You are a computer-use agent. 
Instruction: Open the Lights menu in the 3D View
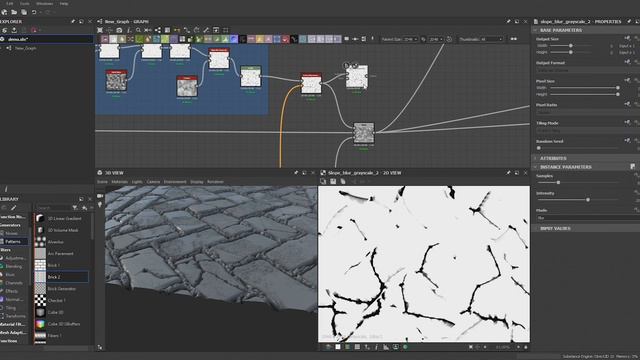[137, 182]
